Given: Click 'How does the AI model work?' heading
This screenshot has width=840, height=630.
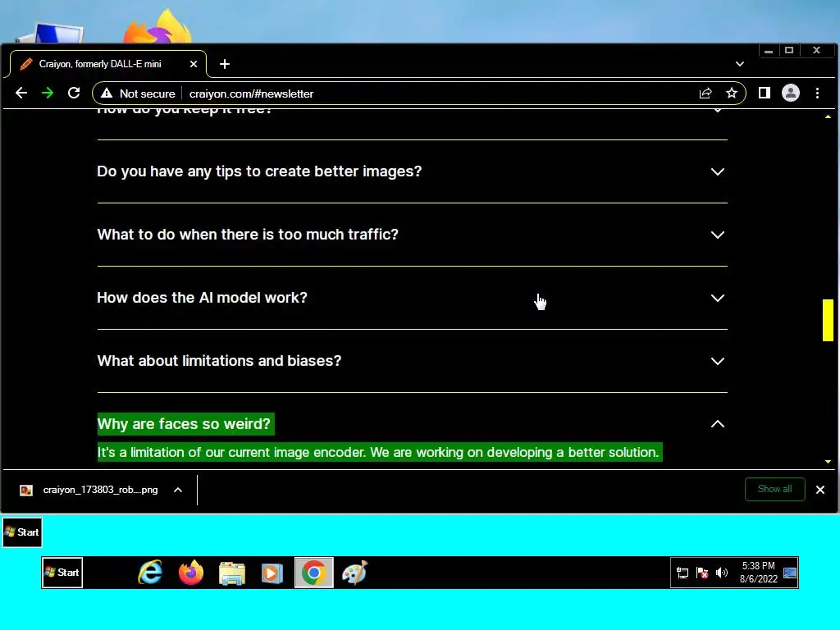Looking at the screenshot, I should pos(202,298).
